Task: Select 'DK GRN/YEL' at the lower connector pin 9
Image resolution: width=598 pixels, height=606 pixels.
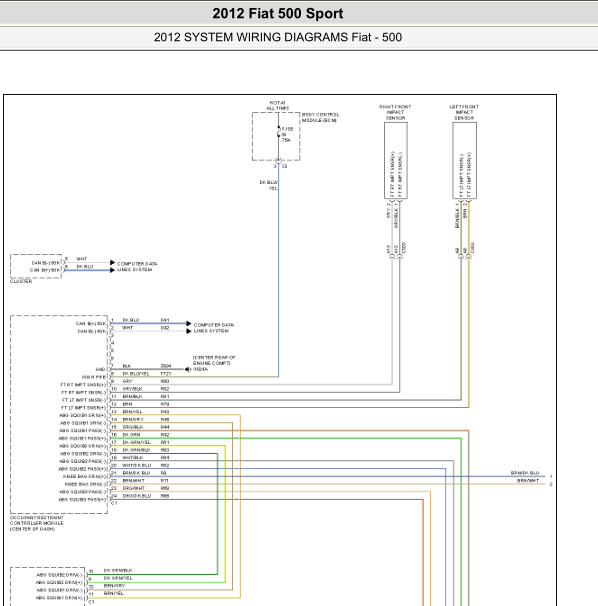Action: [x=118, y=578]
